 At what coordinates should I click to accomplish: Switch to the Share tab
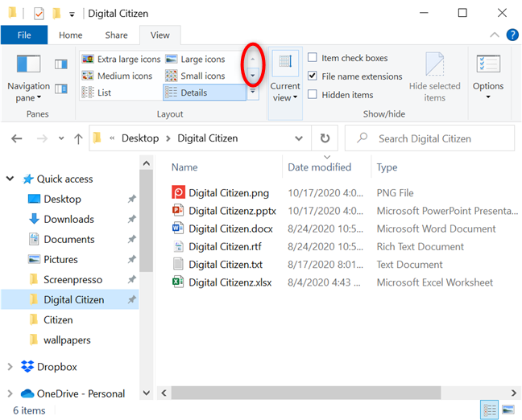[116, 35]
